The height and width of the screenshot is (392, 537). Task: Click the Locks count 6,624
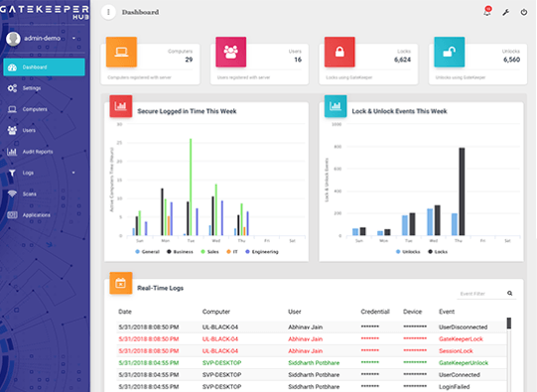402,60
